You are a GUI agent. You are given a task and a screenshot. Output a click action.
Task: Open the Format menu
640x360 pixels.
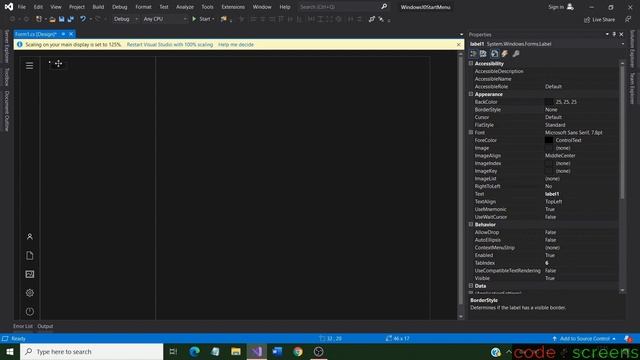pos(143,7)
